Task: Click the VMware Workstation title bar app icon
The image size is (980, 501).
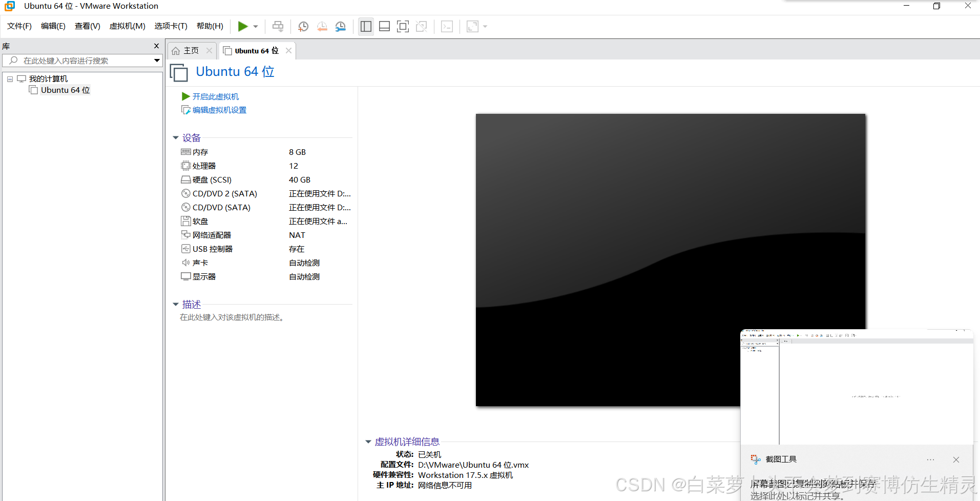Action: 10,6
